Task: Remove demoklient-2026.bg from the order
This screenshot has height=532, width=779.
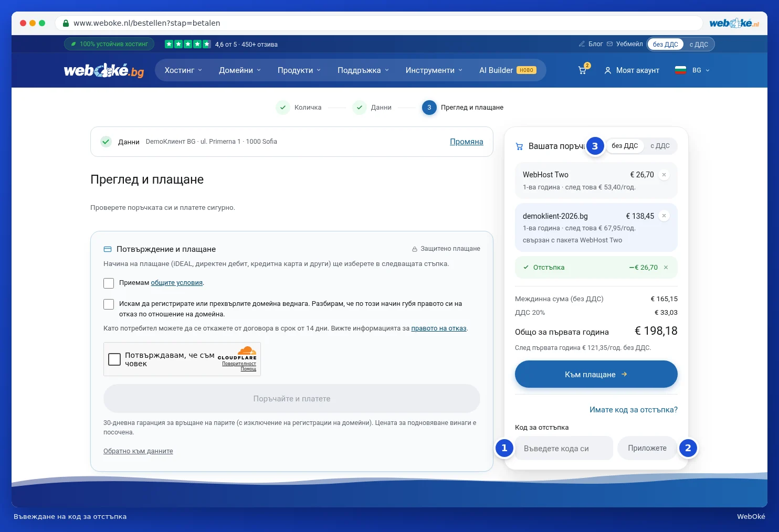Action: click(x=664, y=216)
